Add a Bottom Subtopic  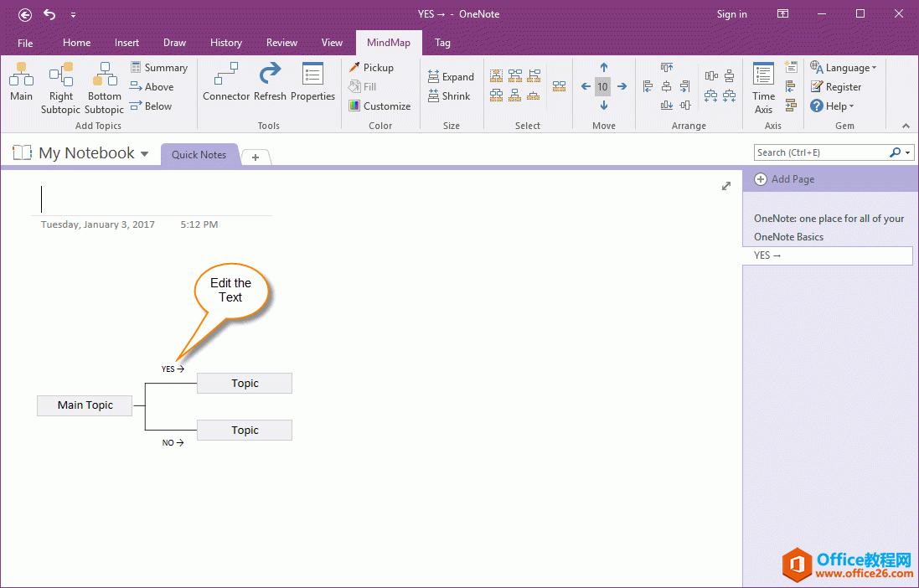[104, 77]
